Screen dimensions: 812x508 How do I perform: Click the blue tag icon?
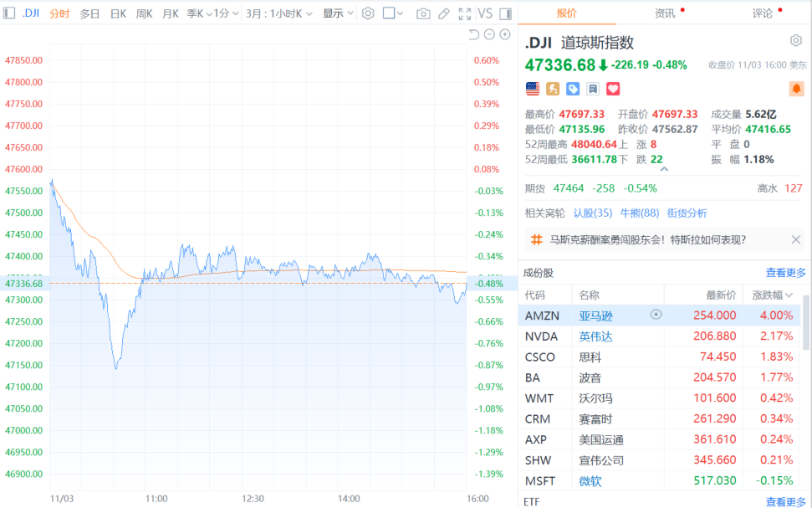(x=573, y=89)
